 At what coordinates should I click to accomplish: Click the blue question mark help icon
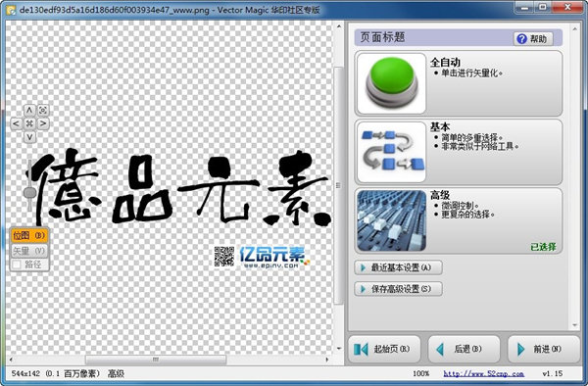pos(521,38)
